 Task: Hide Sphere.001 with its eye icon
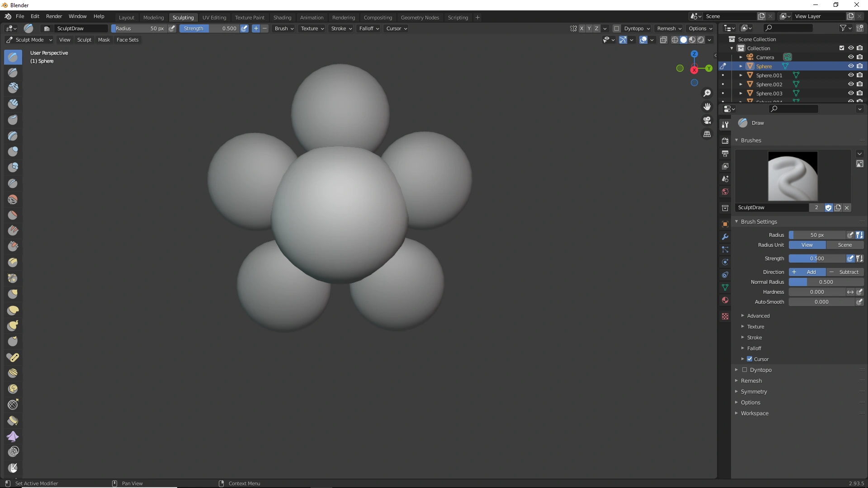click(850, 75)
